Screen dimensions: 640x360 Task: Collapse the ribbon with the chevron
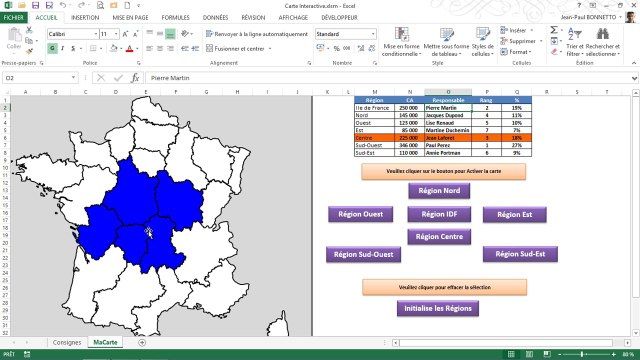[x=633, y=63]
